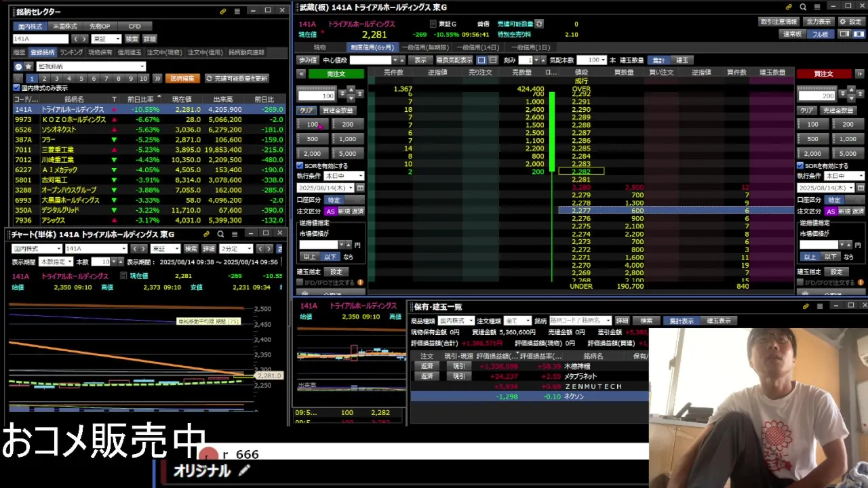The image size is (868, 488).
Task: Select 以上 condition in sell panel
Action: pyautogui.click(x=309, y=257)
